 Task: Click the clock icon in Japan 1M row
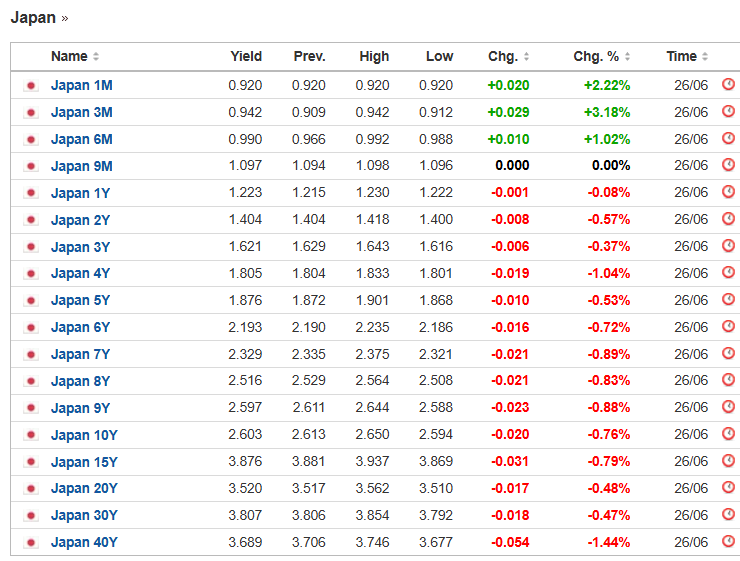coord(728,84)
